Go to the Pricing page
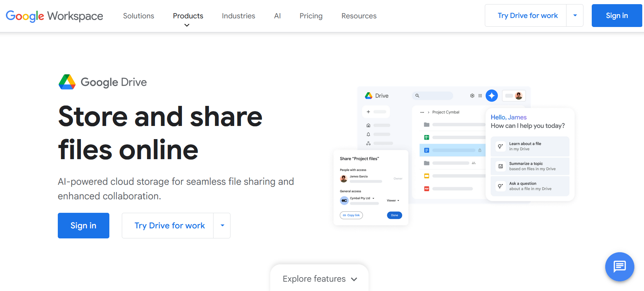The width and height of the screenshot is (644, 291). point(311,16)
